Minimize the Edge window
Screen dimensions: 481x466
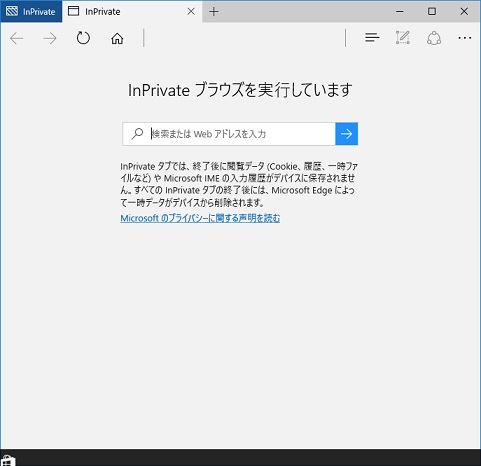[400, 12]
